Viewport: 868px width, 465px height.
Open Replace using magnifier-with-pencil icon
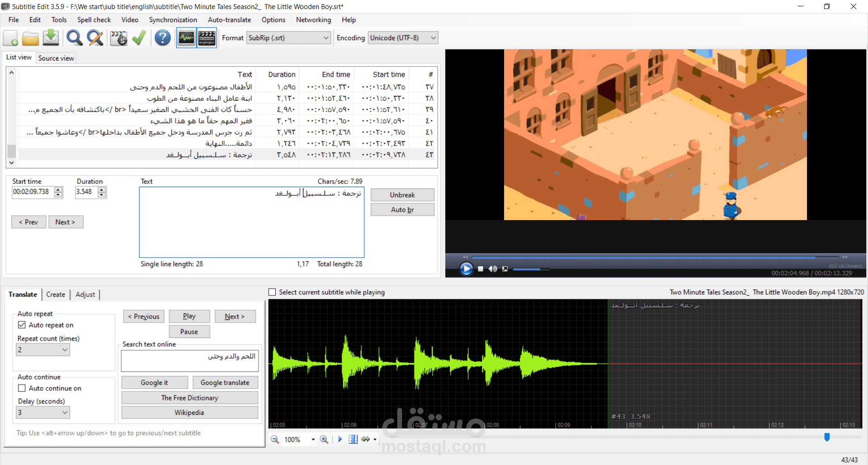point(95,38)
